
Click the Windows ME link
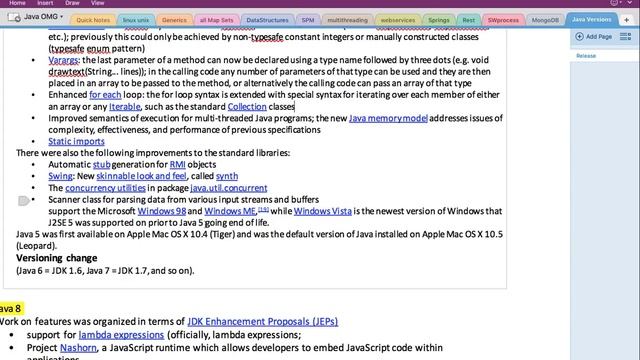[x=230, y=211]
